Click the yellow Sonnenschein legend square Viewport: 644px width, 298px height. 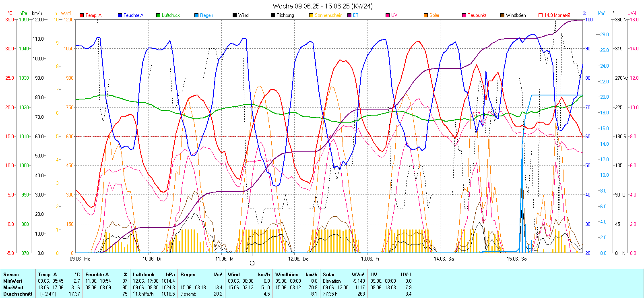pyautogui.click(x=311, y=15)
